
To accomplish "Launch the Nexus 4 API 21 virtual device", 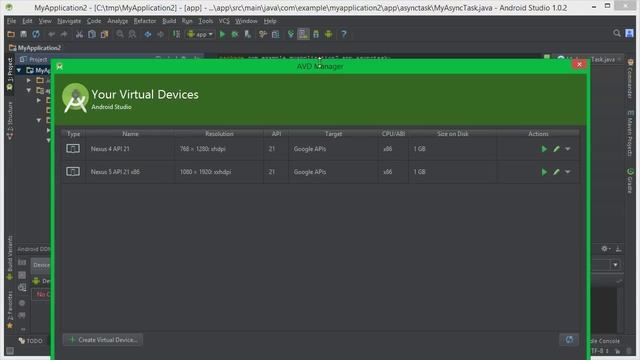I will (x=544, y=149).
